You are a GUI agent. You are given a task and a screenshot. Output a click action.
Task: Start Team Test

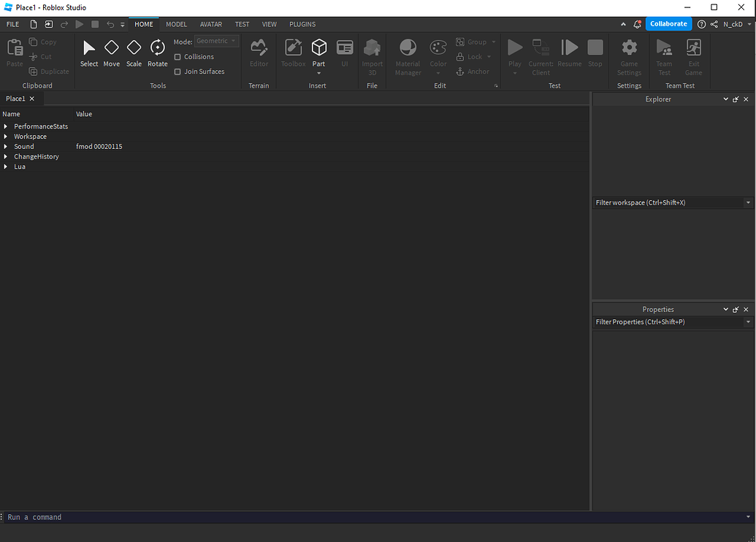(664, 58)
